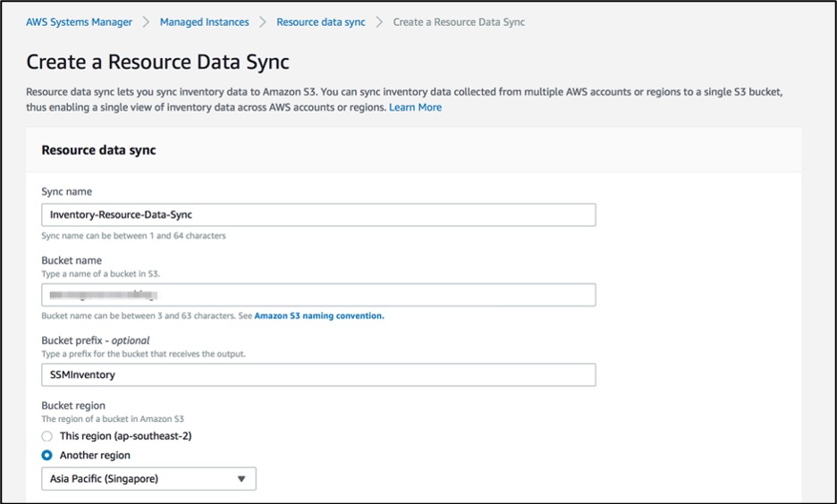This screenshot has width=837, height=504.
Task: Click hint 'Sync name can be between 1 and 64 characters'
Action: click(133, 236)
